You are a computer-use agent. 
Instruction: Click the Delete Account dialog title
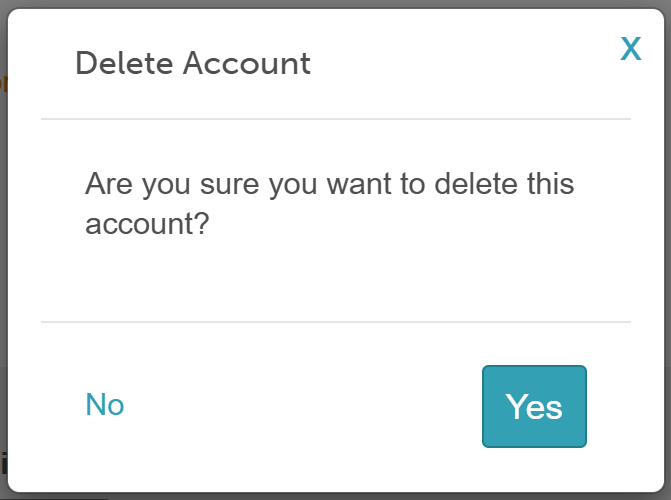(x=193, y=63)
